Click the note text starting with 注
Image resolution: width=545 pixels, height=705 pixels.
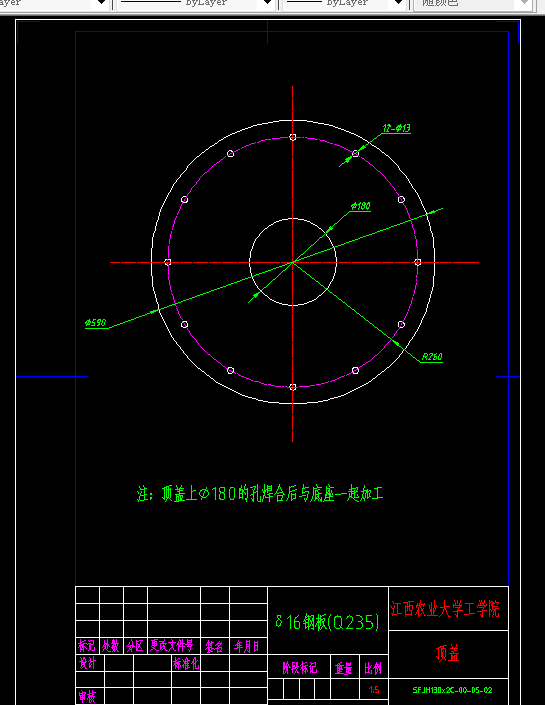[260, 494]
